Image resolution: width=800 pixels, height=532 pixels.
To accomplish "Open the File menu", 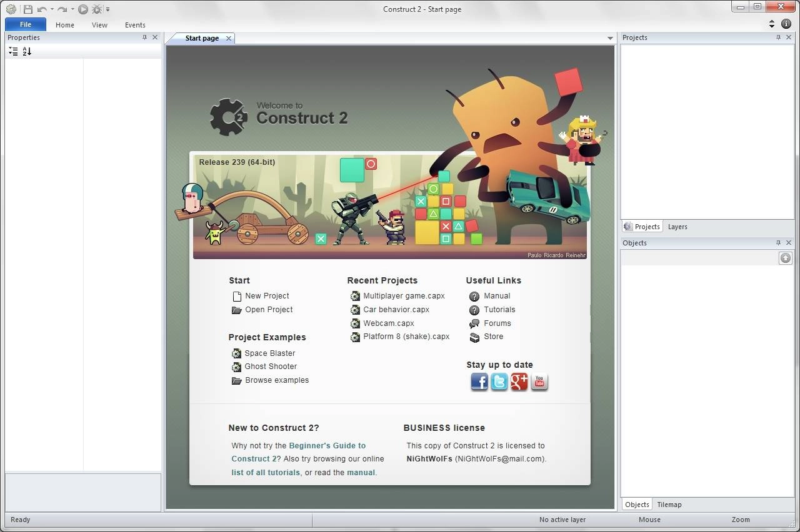I will tap(26, 24).
